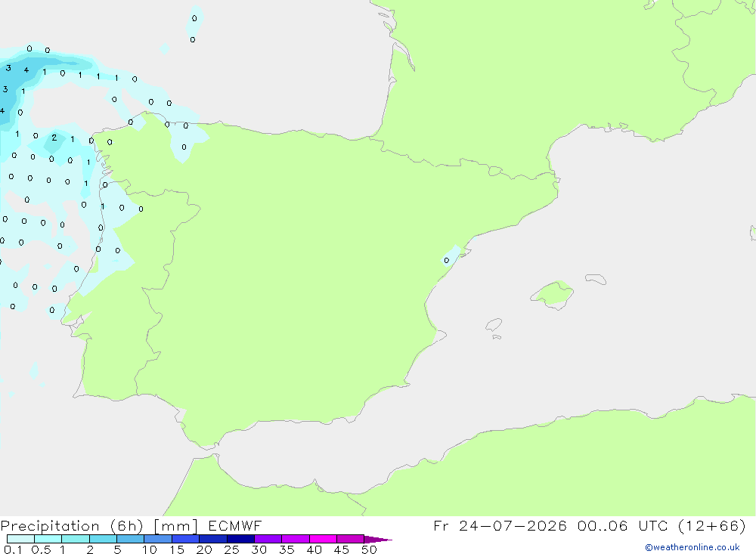Select the 2–5 mm legend color box
This screenshot has height=554, width=756.
coord(103,539)
